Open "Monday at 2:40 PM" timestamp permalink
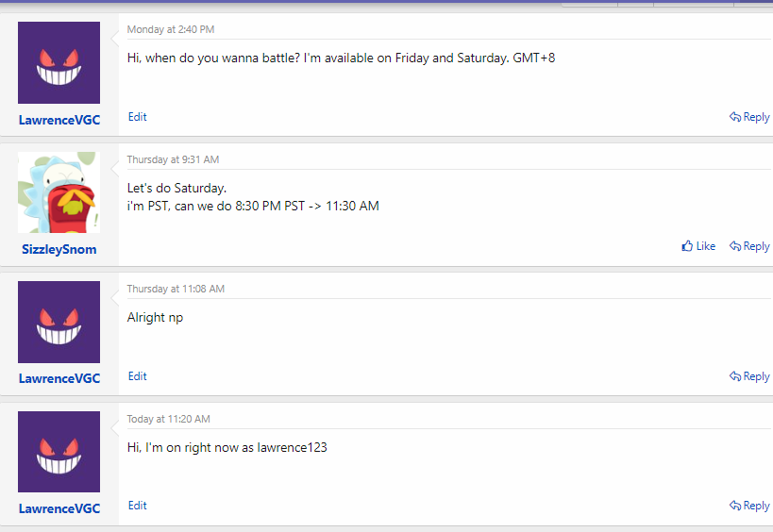Screen dimensions: 773x532 point(170,30)
